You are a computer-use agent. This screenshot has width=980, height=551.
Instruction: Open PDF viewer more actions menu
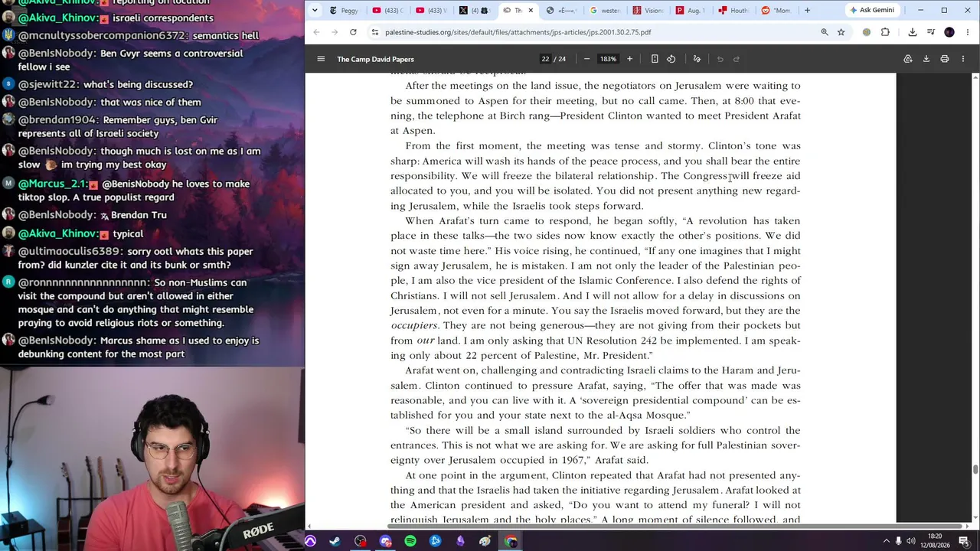963,59
